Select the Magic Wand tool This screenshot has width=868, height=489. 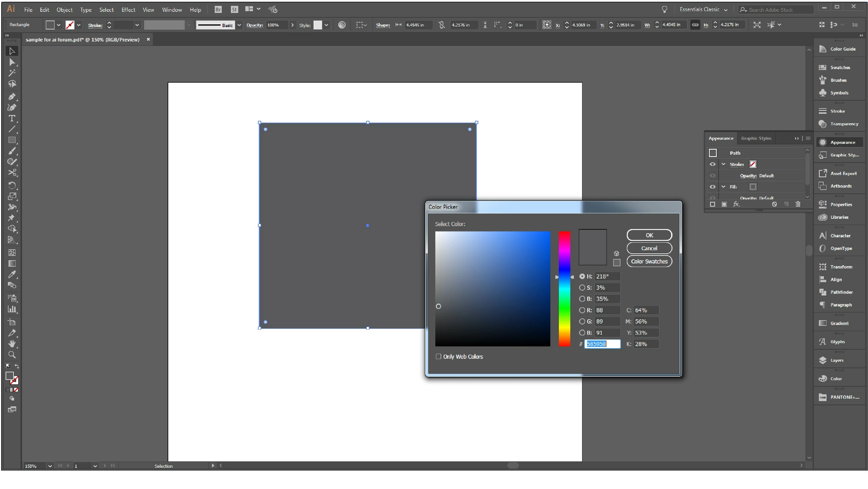(11, 73)
